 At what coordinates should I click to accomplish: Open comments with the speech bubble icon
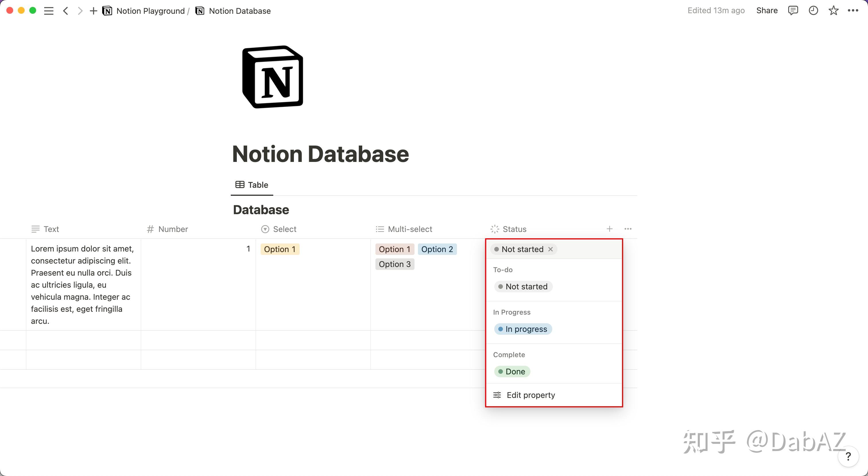click(x=793, y=10)
